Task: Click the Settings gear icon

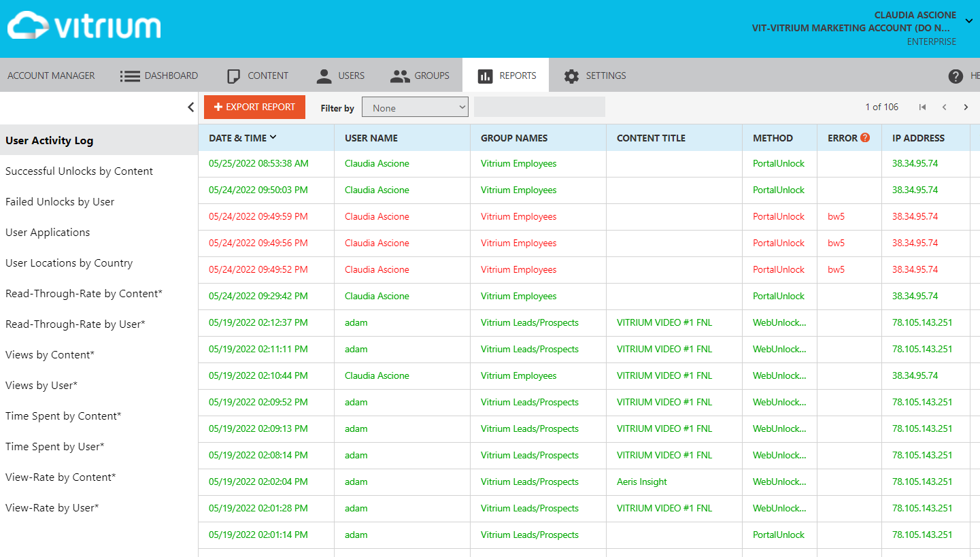Action: coord(571,76)
